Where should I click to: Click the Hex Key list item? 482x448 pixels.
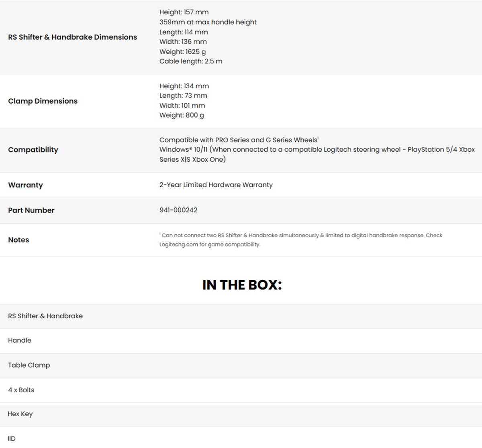pyautogui.click(x=20, y=414)
